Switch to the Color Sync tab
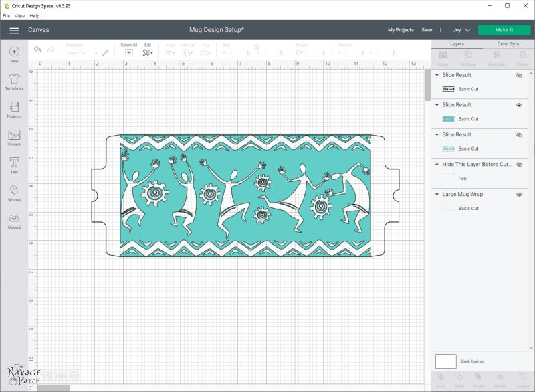 coord(508,44)
